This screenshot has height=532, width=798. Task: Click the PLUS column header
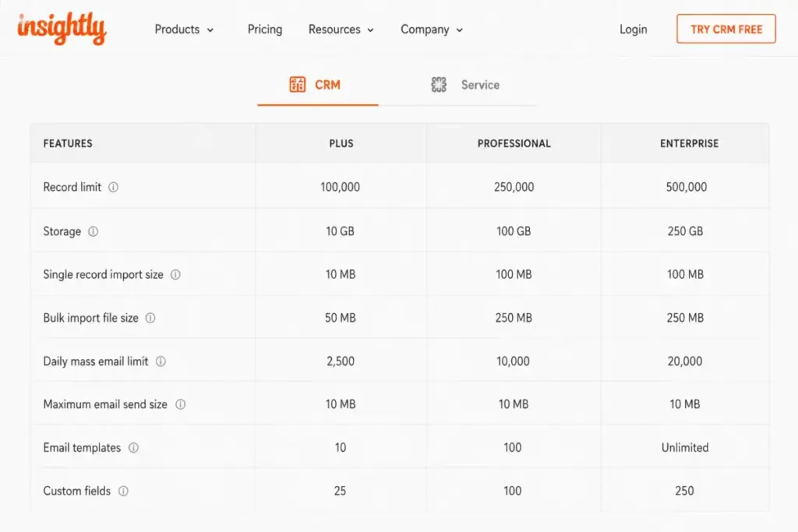[341, 143]
